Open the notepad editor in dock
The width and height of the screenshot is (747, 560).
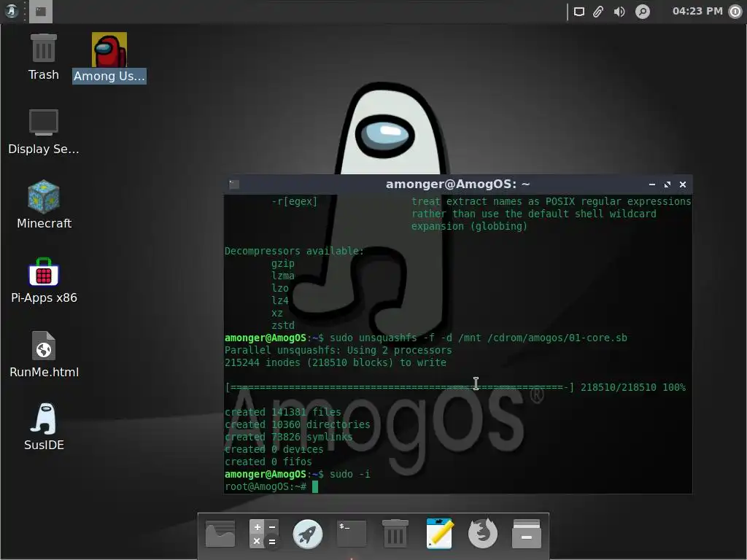pos(439,534)
